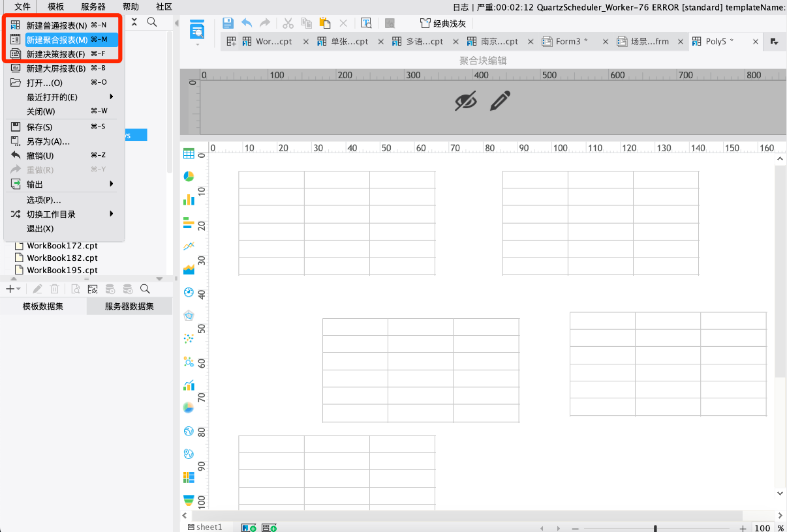Select the area chart icon
787x532 pixels.
189,269
